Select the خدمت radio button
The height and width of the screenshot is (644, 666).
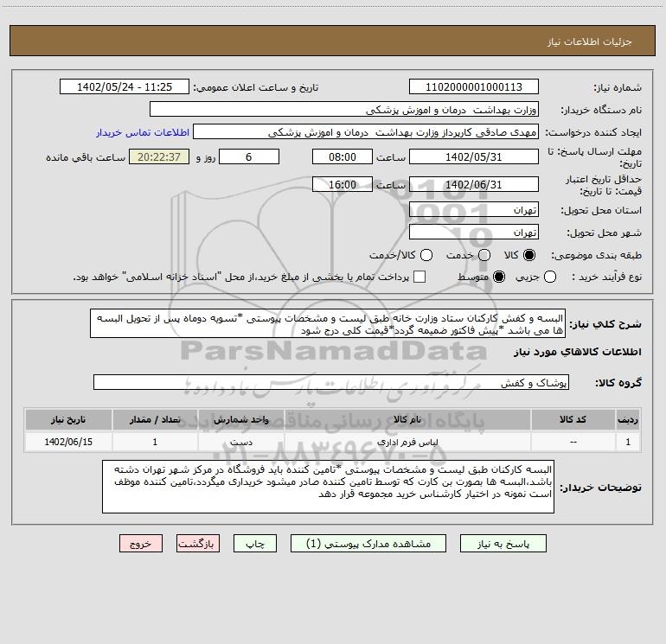pos(484,255)
